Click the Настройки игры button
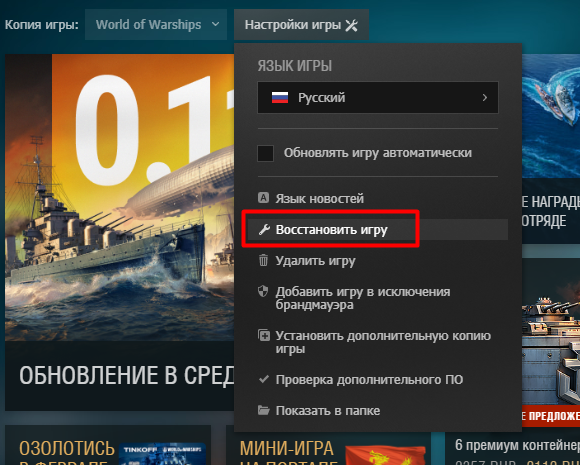 point(301,24)
